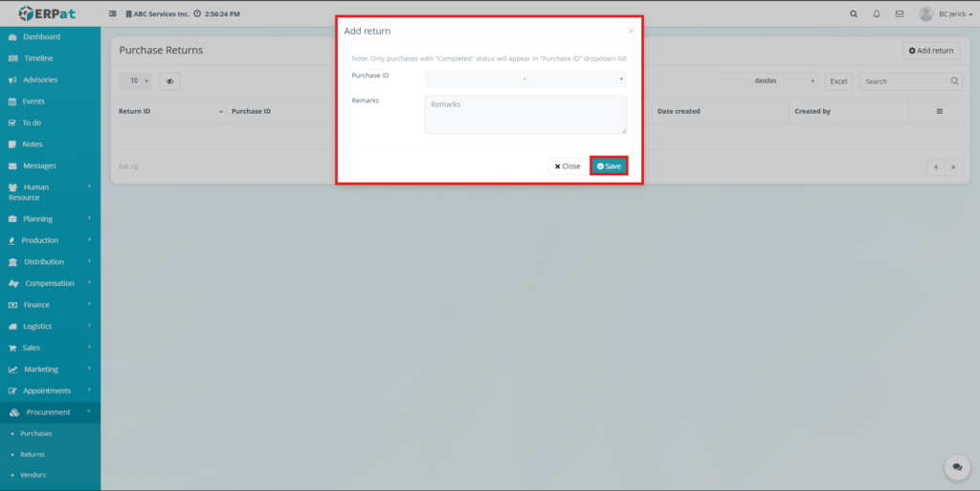Open the Purchase ID dropdown
The image size is (980, 491).
coord(525,78)
